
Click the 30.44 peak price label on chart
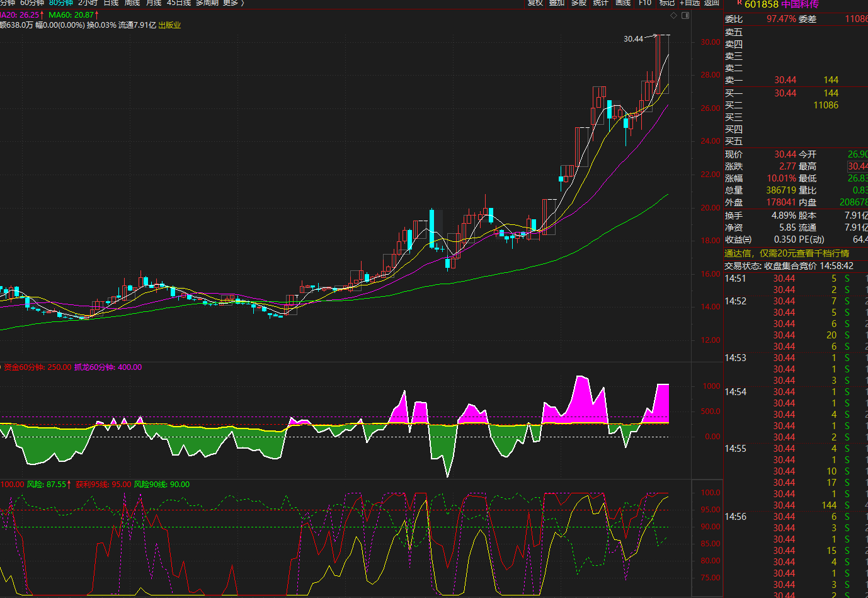[x=633, y=39]
